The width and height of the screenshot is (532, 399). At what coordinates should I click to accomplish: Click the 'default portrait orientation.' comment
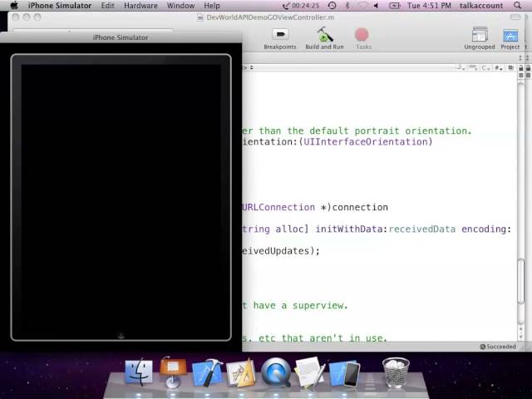391,131
